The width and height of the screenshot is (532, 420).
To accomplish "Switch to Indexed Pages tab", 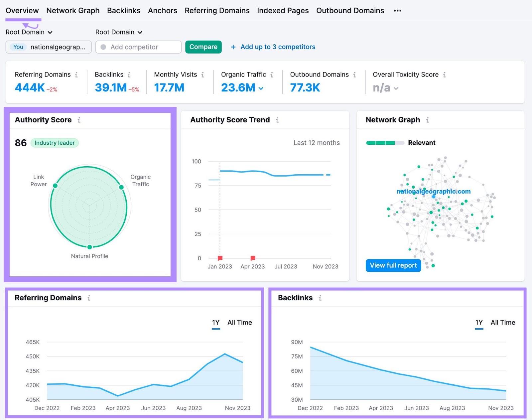I will [x=283, y=11].
